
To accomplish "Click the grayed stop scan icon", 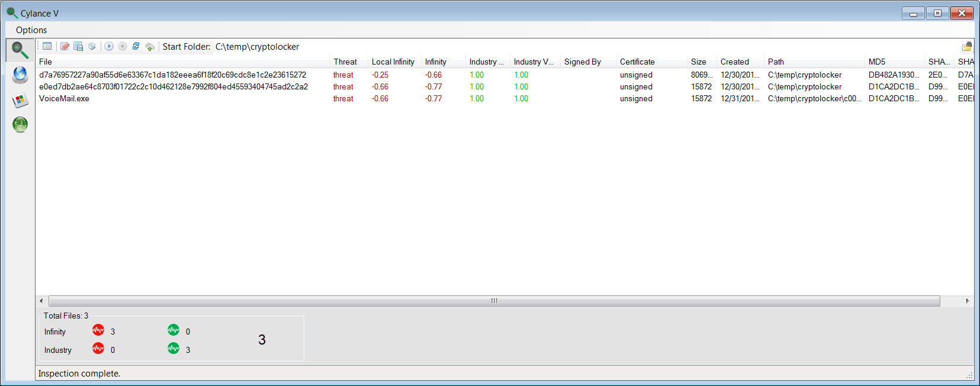I will [x=123, y=46].
